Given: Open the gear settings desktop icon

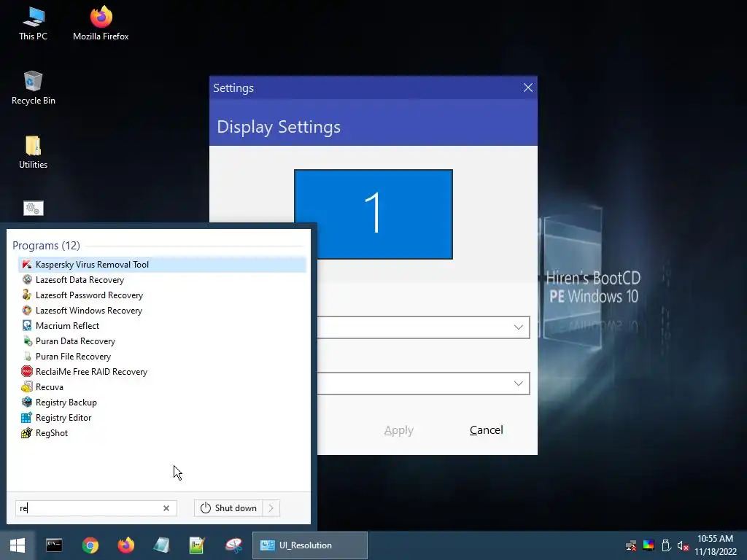Looking at the screenshot, I should (x=34, y=208).
